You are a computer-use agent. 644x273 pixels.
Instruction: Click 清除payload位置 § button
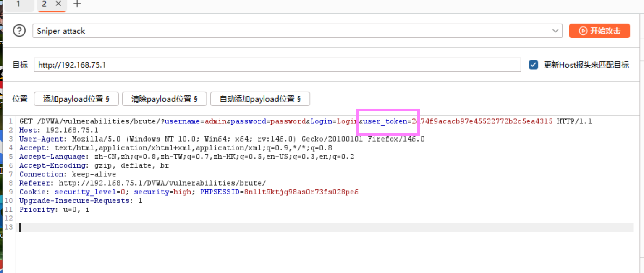coord(165,99)
